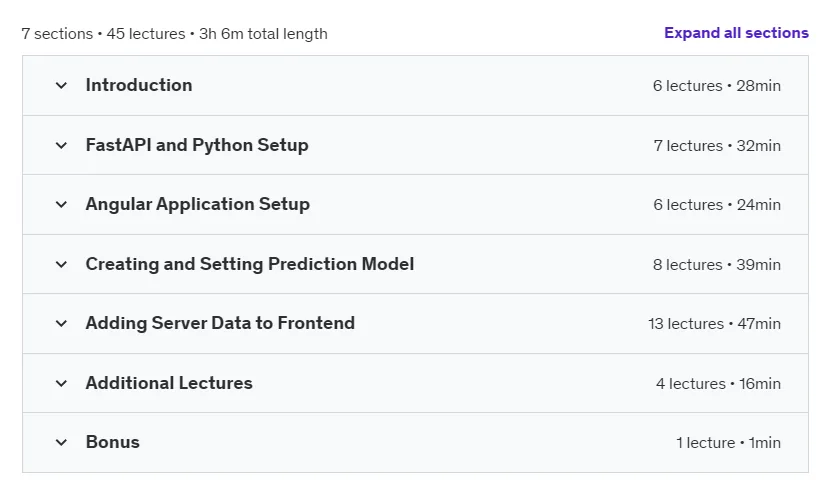Open Adding Server Data to Frontend title

[220, 323]
